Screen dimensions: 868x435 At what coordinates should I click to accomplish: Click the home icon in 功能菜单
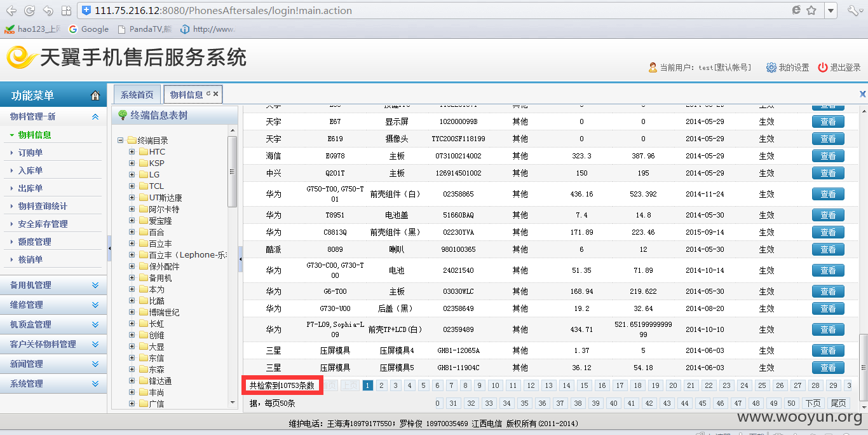[95, 96]
